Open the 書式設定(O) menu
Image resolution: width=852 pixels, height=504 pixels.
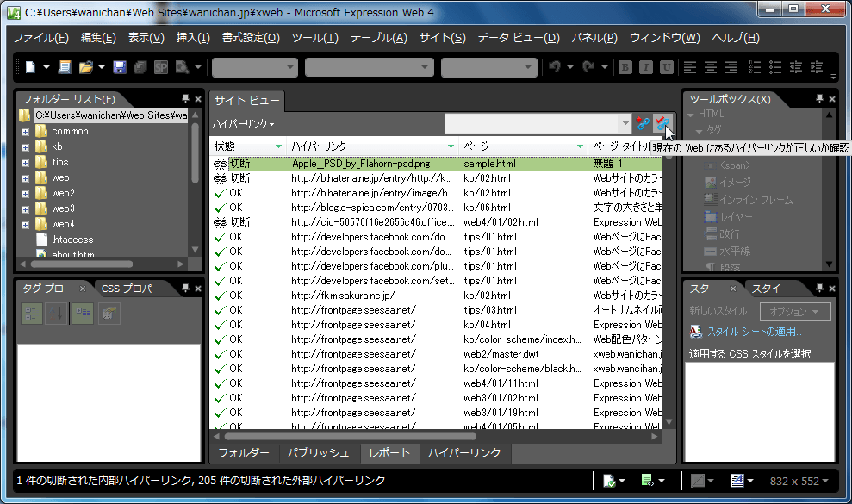[x=251, y=38]
